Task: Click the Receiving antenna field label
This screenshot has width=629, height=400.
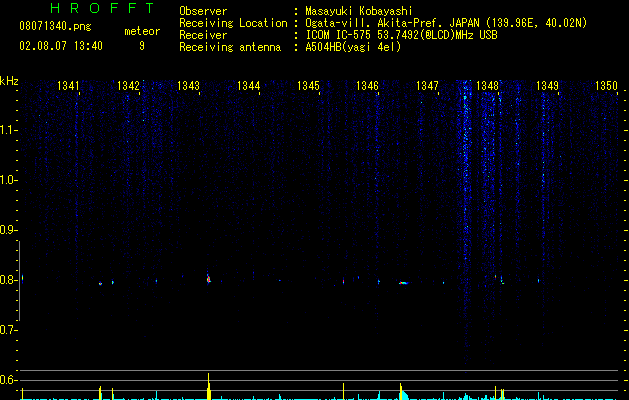Action: click(x=230, y=47)
